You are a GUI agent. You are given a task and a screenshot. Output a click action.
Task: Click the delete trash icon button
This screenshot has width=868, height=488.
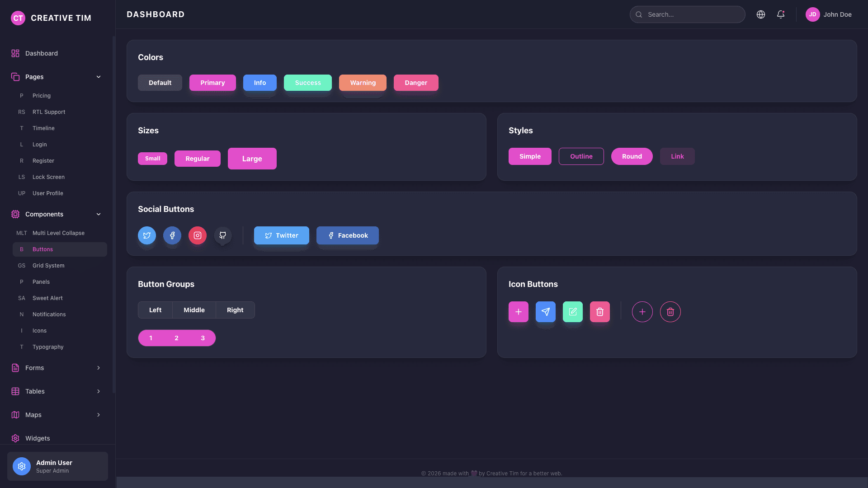(599, 312)
